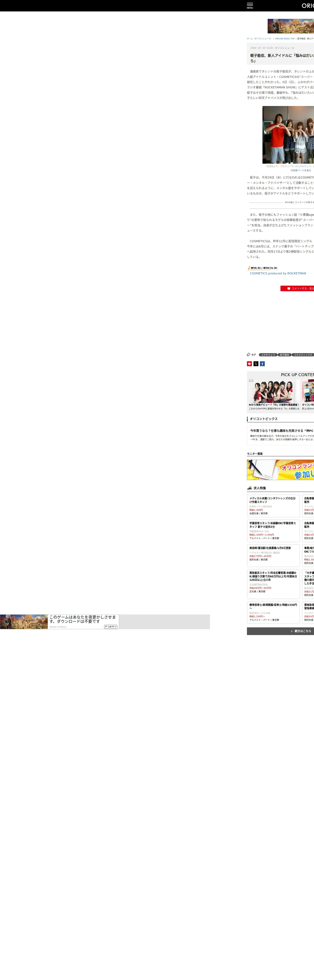Click the 求人特集 section heading
314x980 pixels.
pyautogui.click(x=260, y=488)
